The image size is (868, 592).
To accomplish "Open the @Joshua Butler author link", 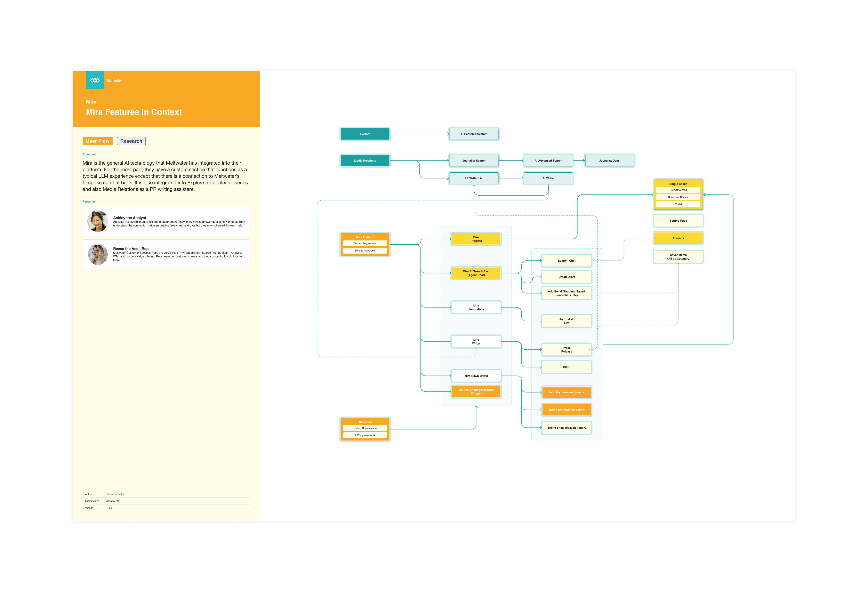I will click(115, 494).
